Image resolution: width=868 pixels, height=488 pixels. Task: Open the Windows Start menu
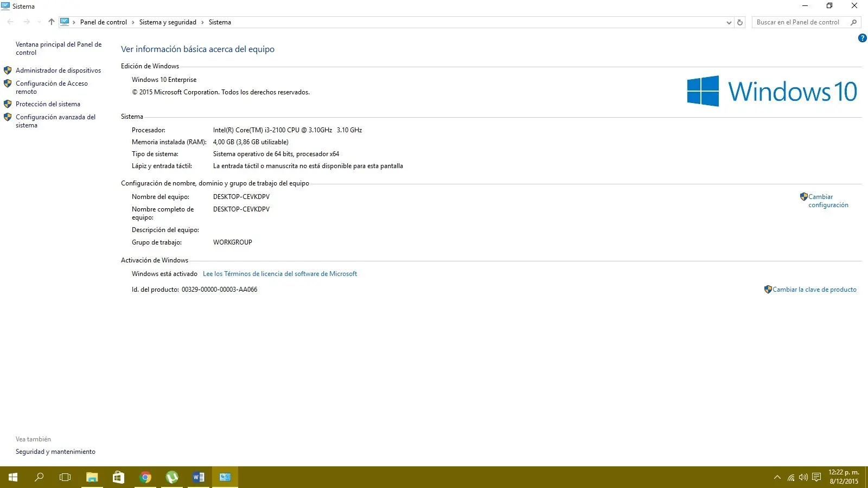pyautogui.click(x=13, y=477)
